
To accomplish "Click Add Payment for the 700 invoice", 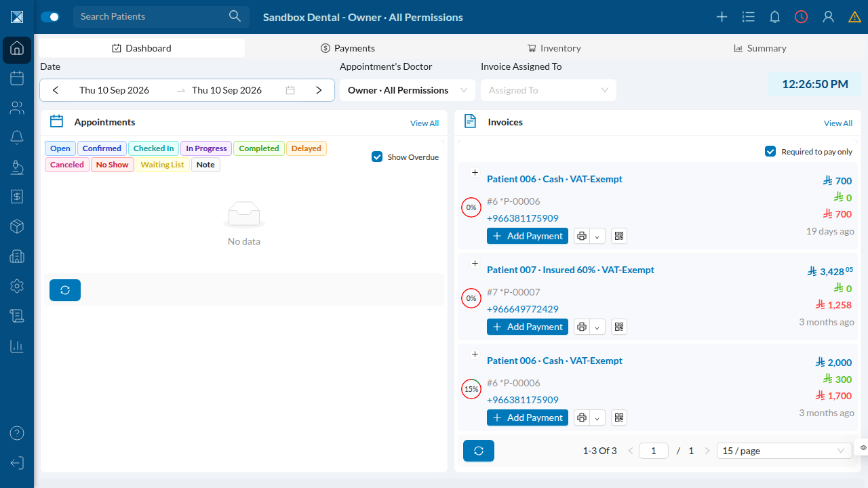I will [528, 236].
